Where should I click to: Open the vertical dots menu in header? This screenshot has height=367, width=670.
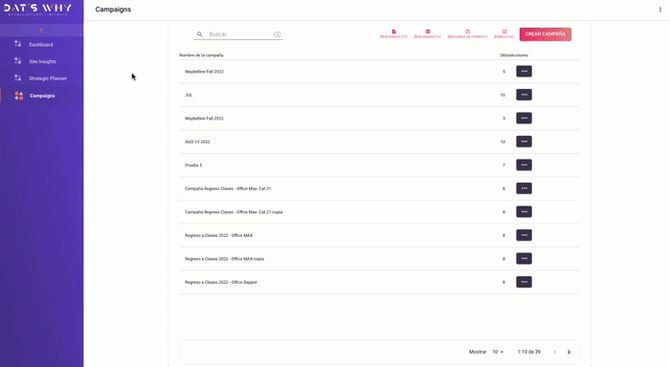660,9
